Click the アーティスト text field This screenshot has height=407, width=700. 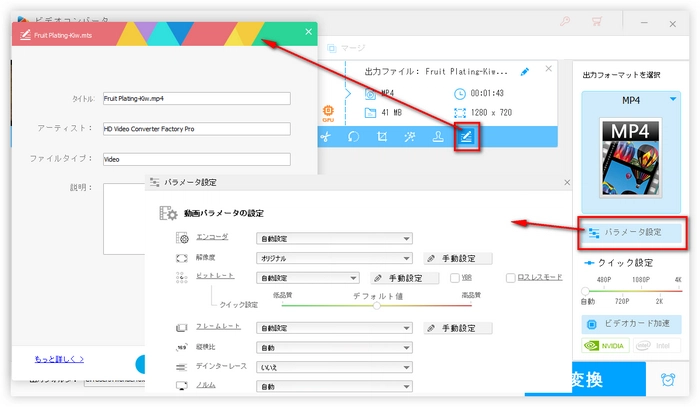(196, 129)
